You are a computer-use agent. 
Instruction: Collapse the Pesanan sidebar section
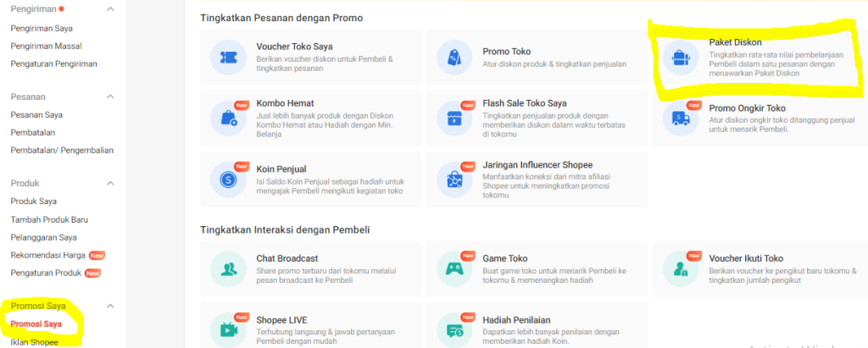(x=110, y=97)
